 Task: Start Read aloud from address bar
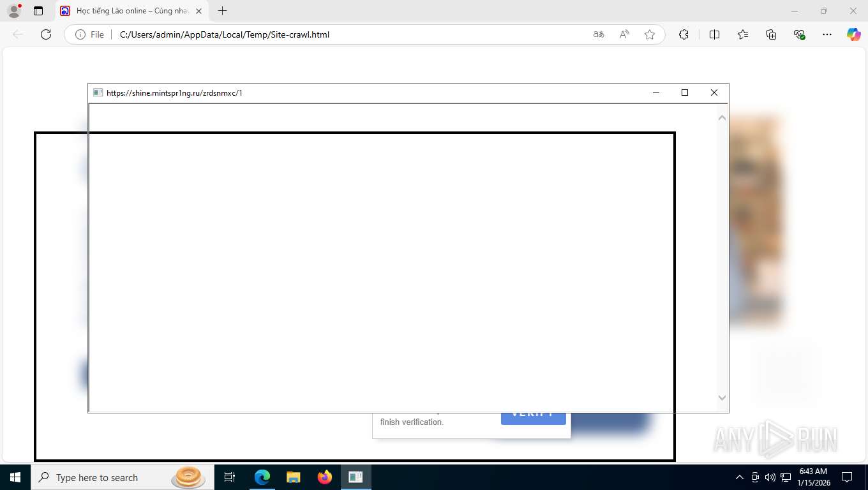(x=624, y=34)
